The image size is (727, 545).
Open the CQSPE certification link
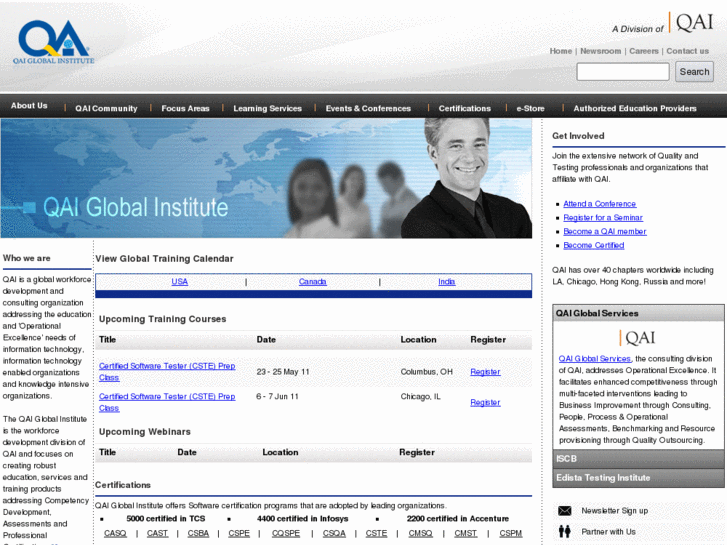pos(286,533)
